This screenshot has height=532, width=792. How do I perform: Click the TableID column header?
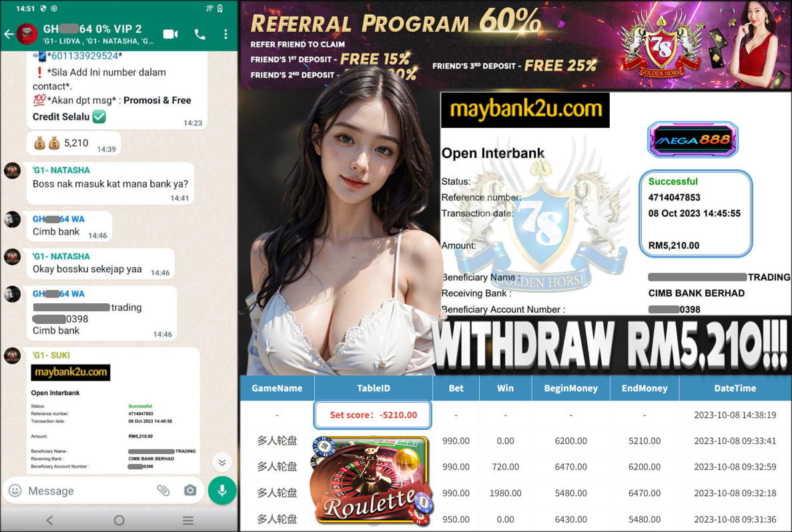click(x=373, y=388)
